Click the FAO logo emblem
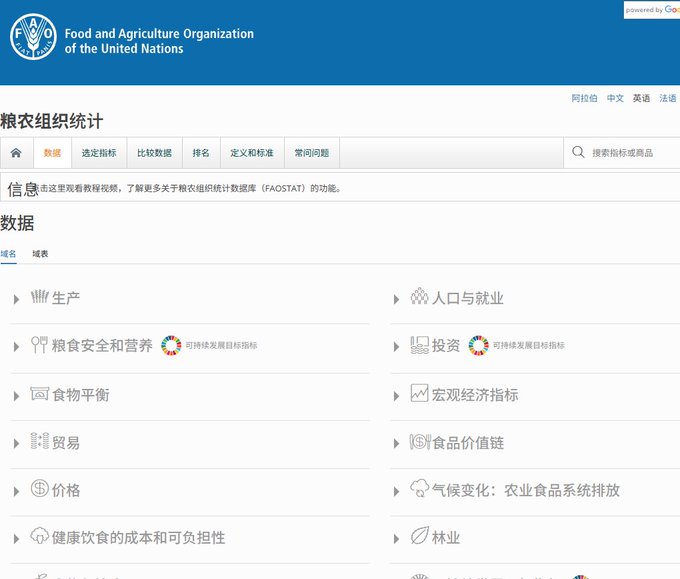This screenshot has height=579, width=680. click(x=33, y=37)
